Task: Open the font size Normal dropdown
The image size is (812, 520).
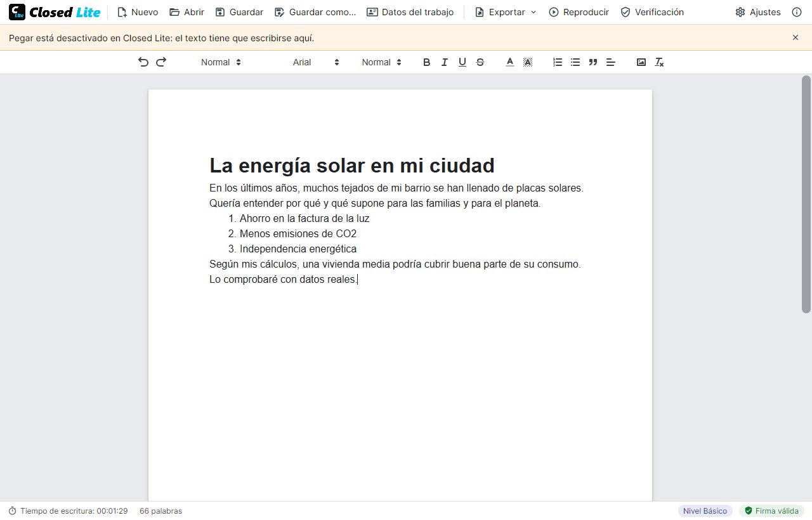Action: tap(381, 62)
